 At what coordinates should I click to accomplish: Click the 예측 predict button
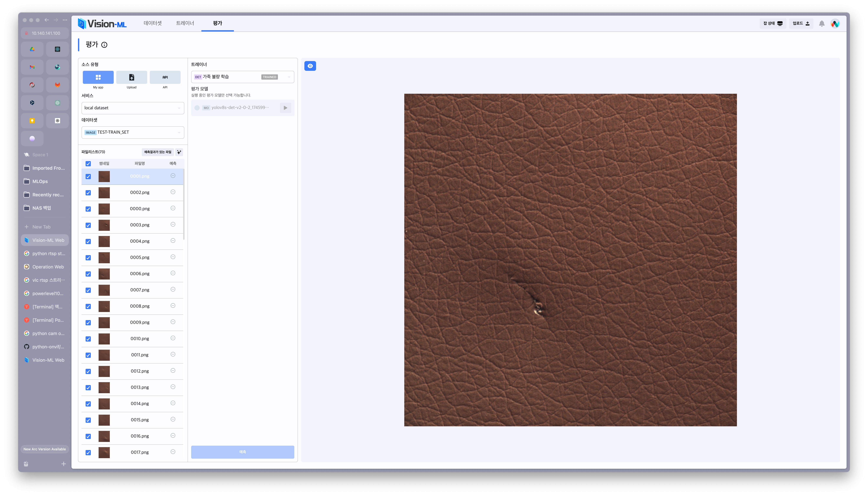coord(243,452)
